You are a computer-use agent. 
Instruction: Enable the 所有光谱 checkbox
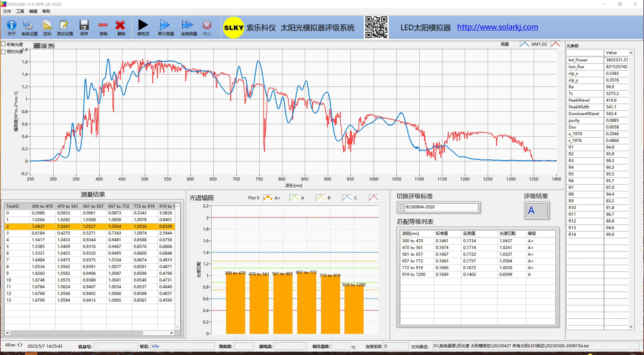tap(4, 44)
